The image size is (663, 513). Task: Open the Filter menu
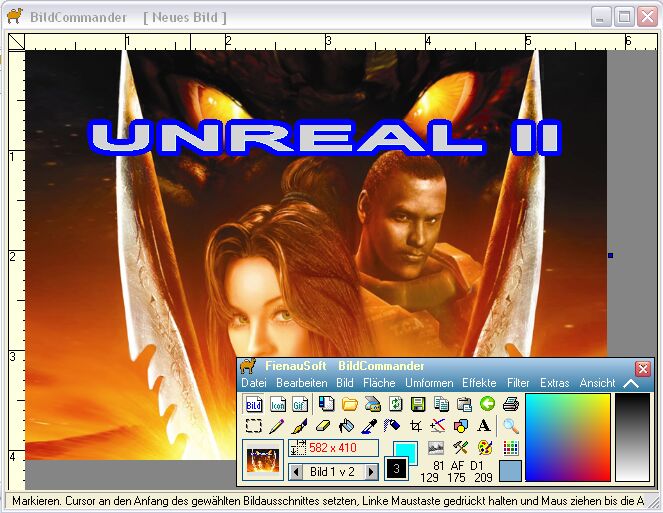(x=518, y=383)
